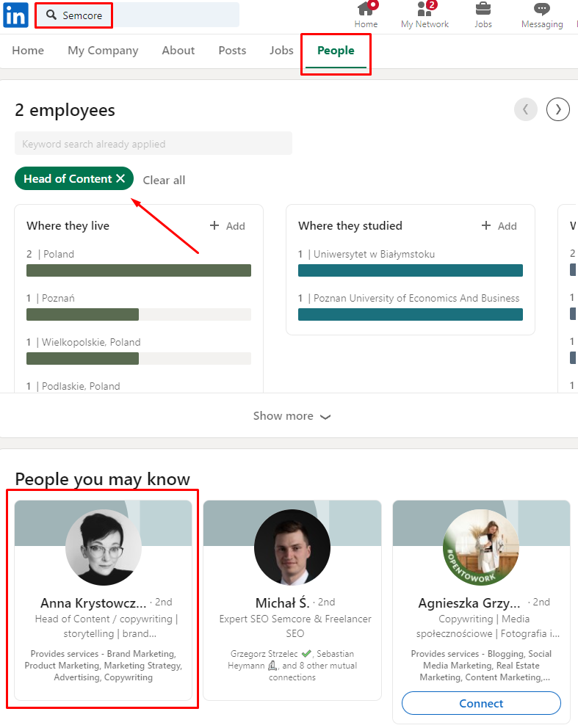Open the Messaging chat icon
The image size is (578, 728).
pos(542,15)
